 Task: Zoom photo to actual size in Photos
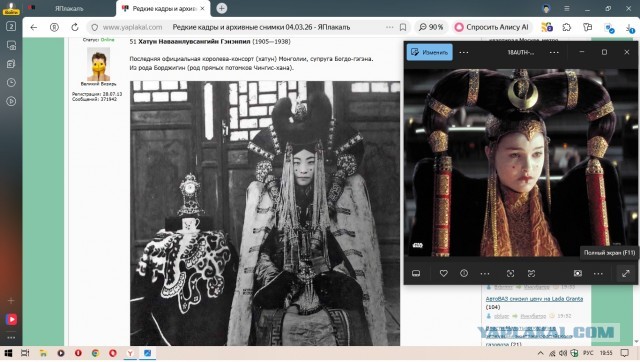coord(510,273)
